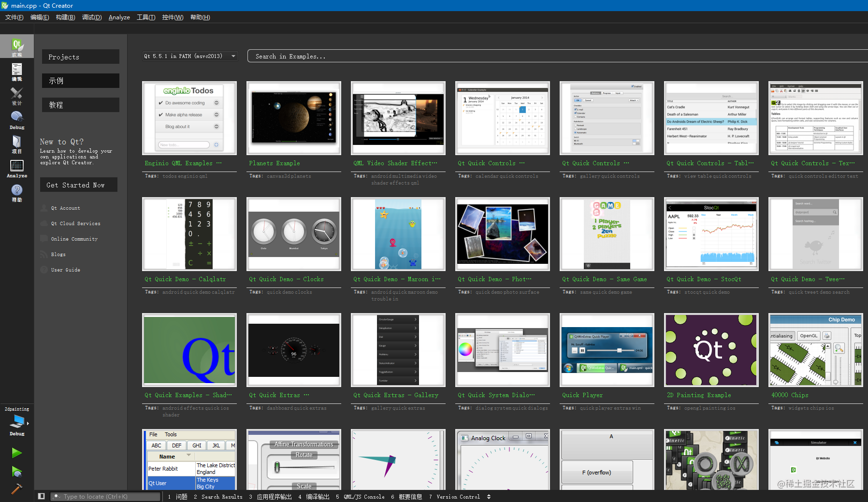868x502 pixels.
Task: Show the 问题 issues pane
Action: pyautogui.click(x=178, y=497)
